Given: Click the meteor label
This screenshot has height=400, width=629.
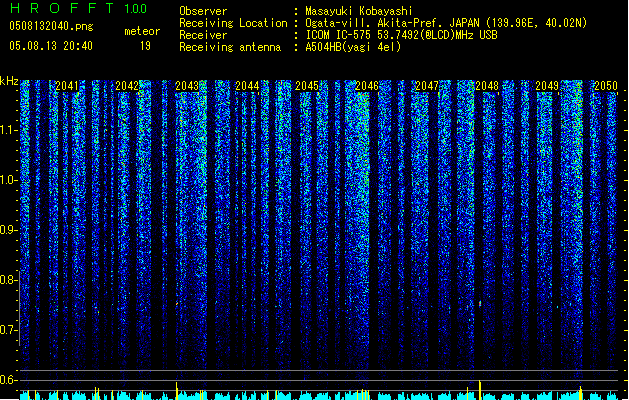Looking at the screenshot, I should tap(142, 31).
